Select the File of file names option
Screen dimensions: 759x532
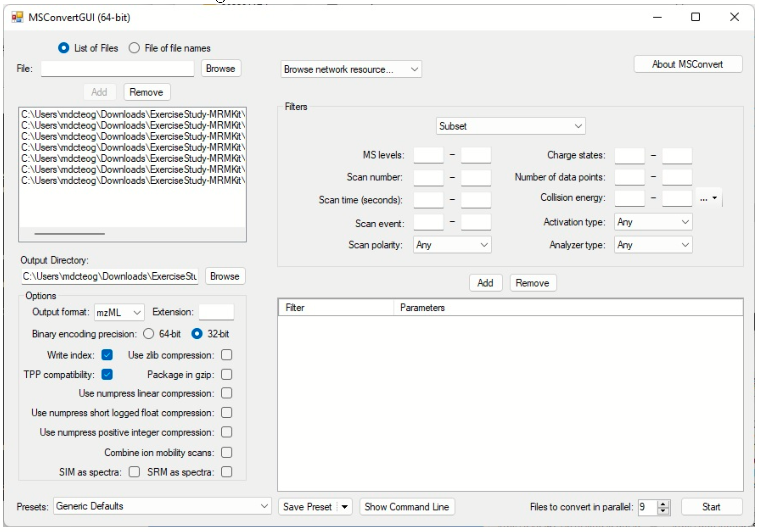pos(134,48)
